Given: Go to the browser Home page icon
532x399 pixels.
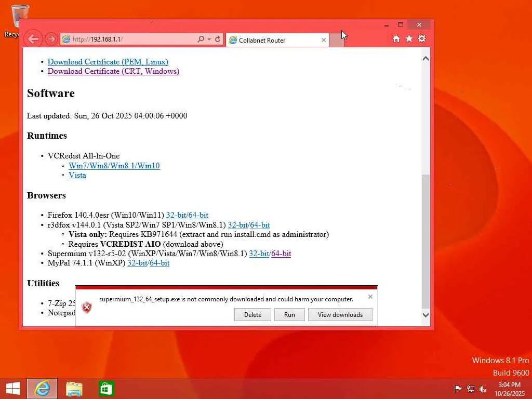Looking at the screenshot, I should click(x=396, y=38).
